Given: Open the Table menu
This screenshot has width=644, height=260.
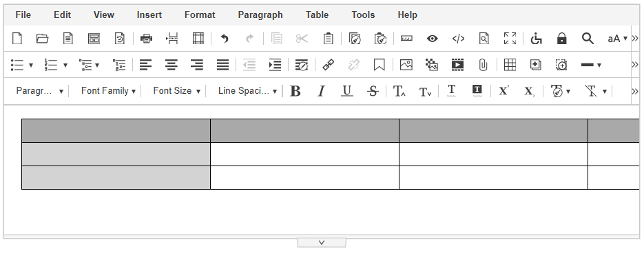Looking at the screenshot, I should pyautogui.click(x=317, y=14).
